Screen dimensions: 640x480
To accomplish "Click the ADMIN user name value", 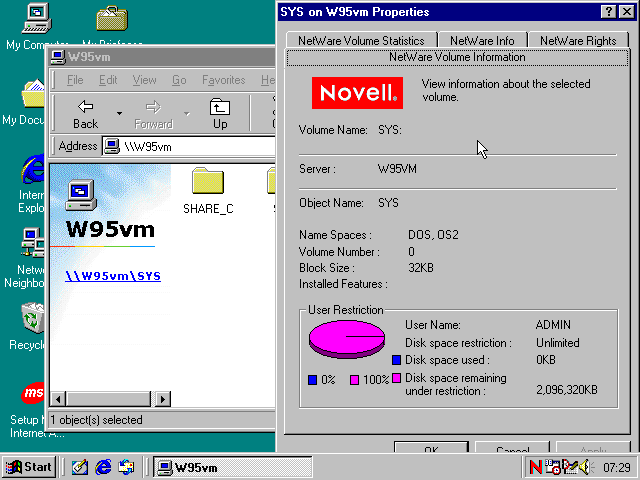I will click(553, 325).
